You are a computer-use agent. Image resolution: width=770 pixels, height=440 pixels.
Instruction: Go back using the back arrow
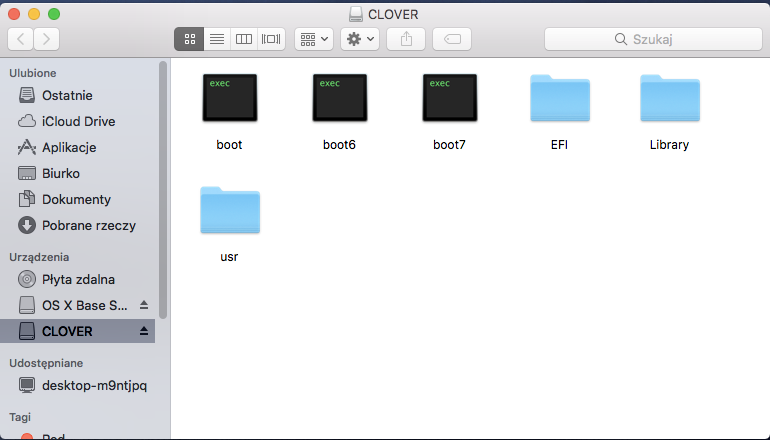(21, 39)
